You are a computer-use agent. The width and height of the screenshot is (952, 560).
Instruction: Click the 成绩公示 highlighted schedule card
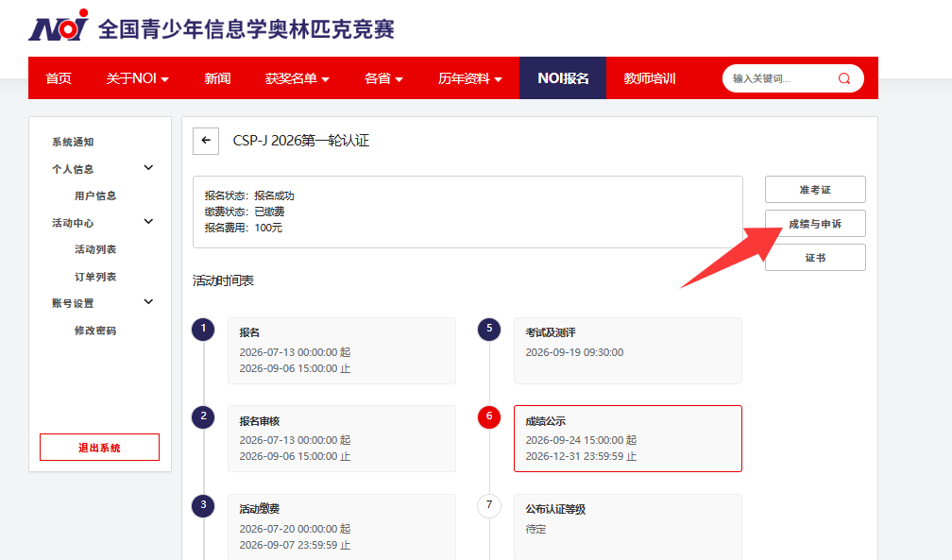tap(628, 438)
